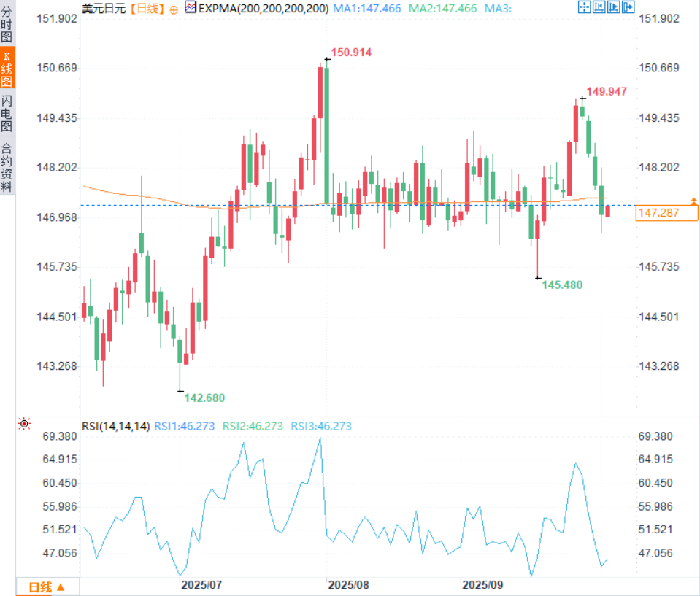Click the orange circled-plus icon beside 日线
The height and width of the screenshot is (596, 700).
tap(174, 9)
